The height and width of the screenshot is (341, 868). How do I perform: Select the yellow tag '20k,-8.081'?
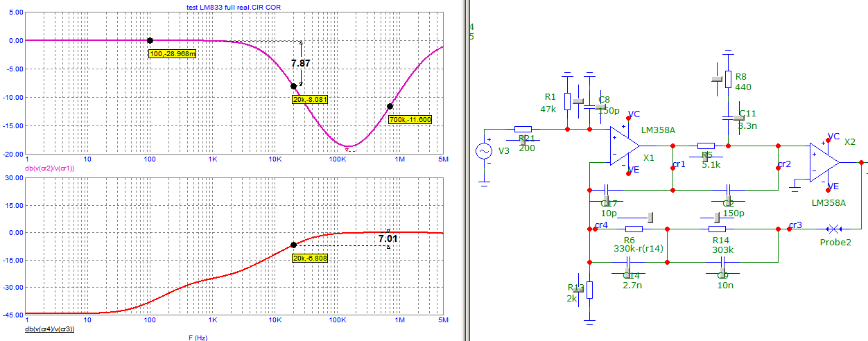[x=310, y=100]
